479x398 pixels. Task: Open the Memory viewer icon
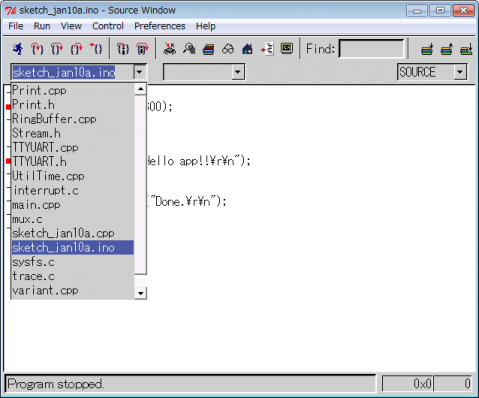(x=189, y=49)
